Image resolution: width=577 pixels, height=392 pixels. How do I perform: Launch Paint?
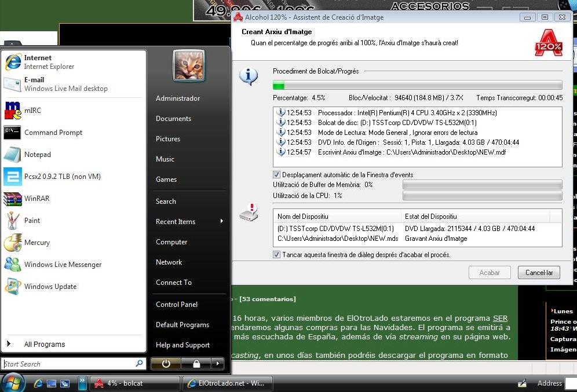point(74,221)
